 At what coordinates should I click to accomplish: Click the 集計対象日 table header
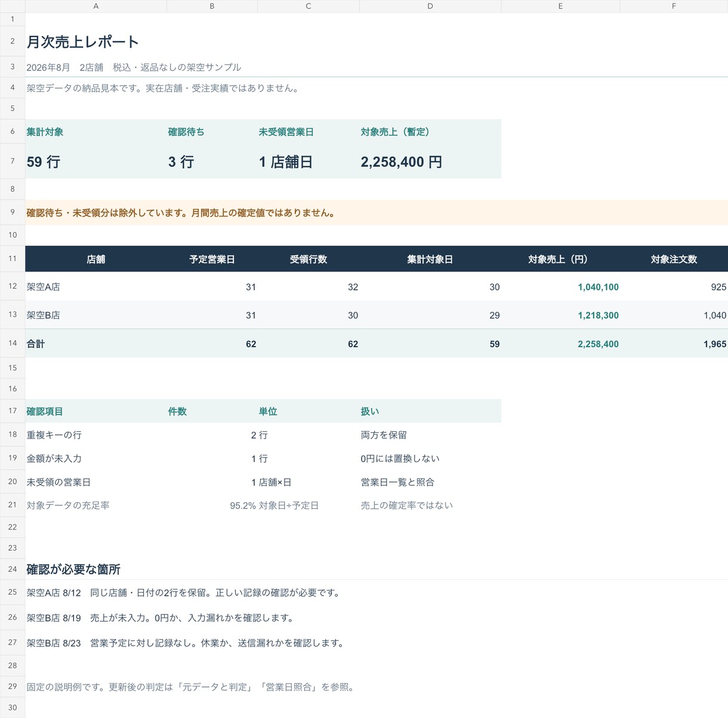coord(430,259)
